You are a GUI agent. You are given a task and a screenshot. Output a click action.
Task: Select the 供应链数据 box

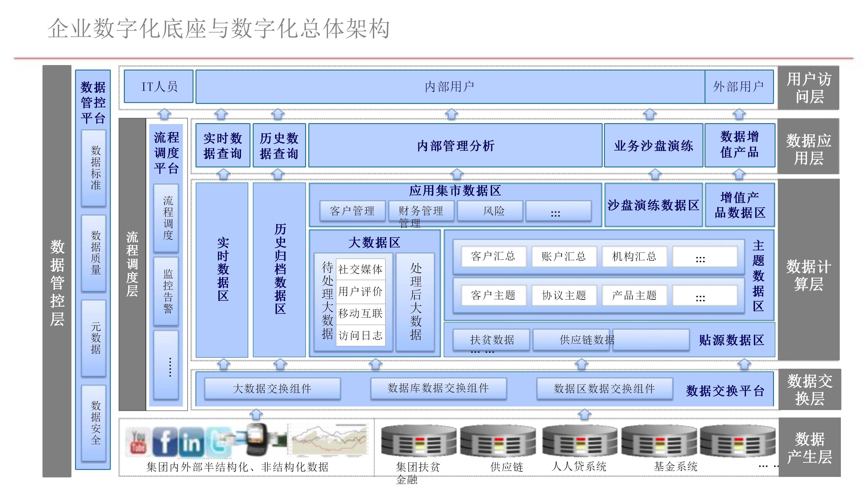(571, 340)
